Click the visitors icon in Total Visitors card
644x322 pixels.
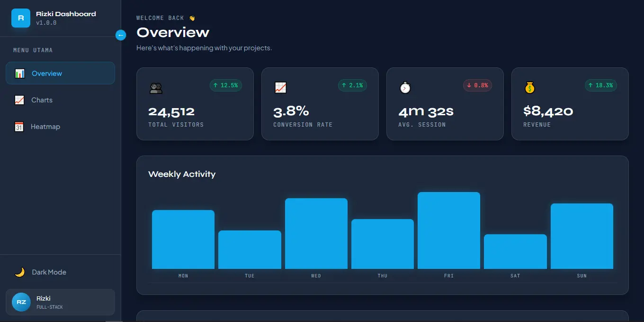(x=156, y=88)
